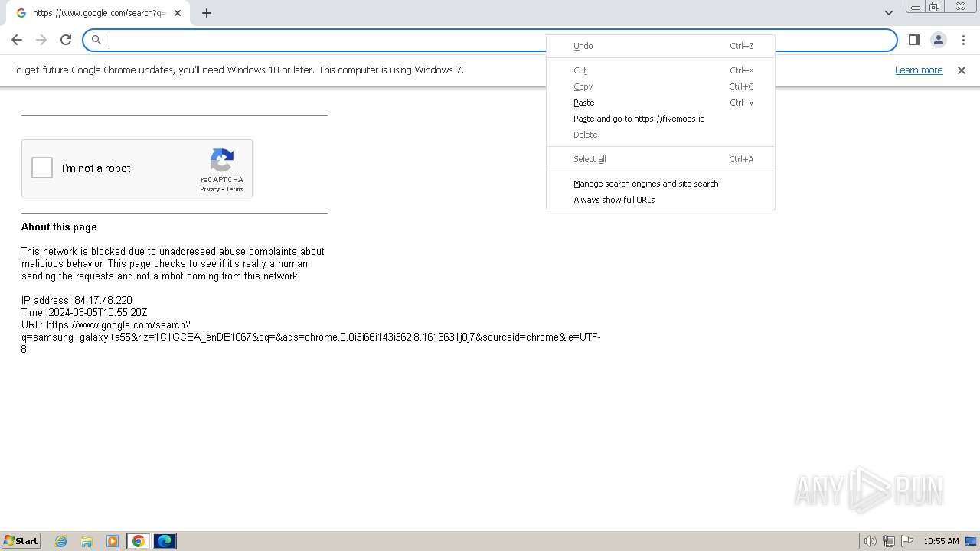
Task: Choose Select all in the context menu
Action: tap(661, 159)
